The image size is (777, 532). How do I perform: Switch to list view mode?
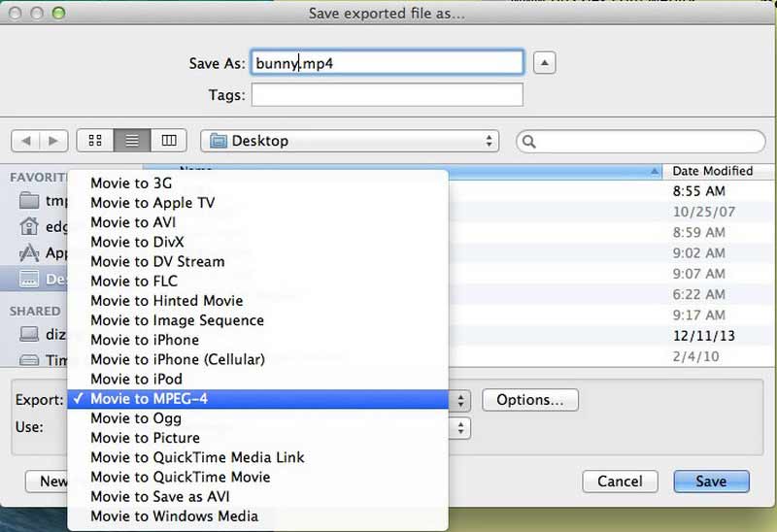[132, 141]
